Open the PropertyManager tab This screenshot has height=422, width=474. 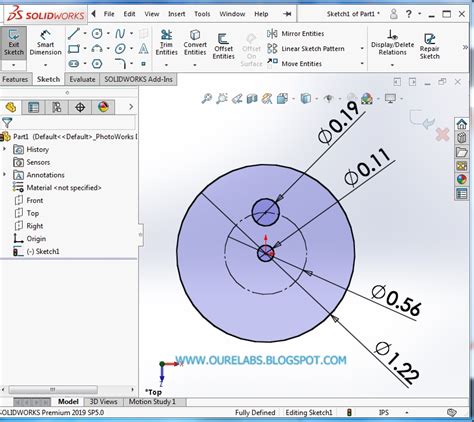(33, 107)
